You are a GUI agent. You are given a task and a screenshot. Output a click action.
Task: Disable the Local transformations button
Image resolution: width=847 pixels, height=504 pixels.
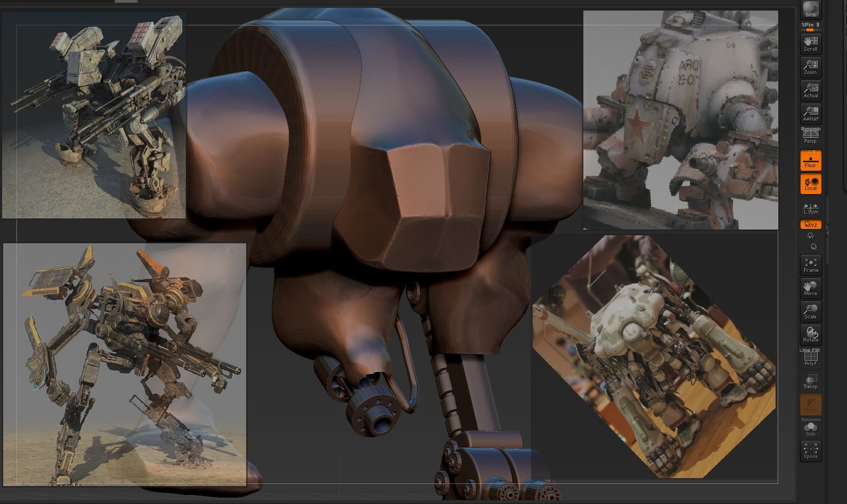(810, 184)
